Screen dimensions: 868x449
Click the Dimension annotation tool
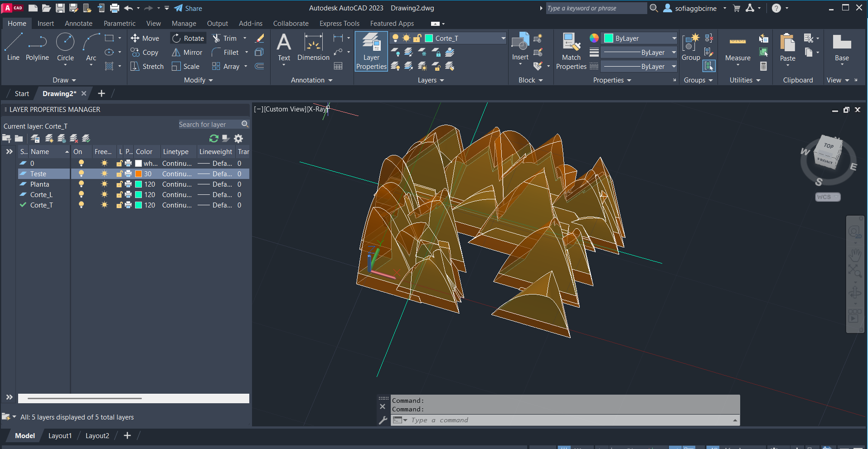click(x=313, y=48)
